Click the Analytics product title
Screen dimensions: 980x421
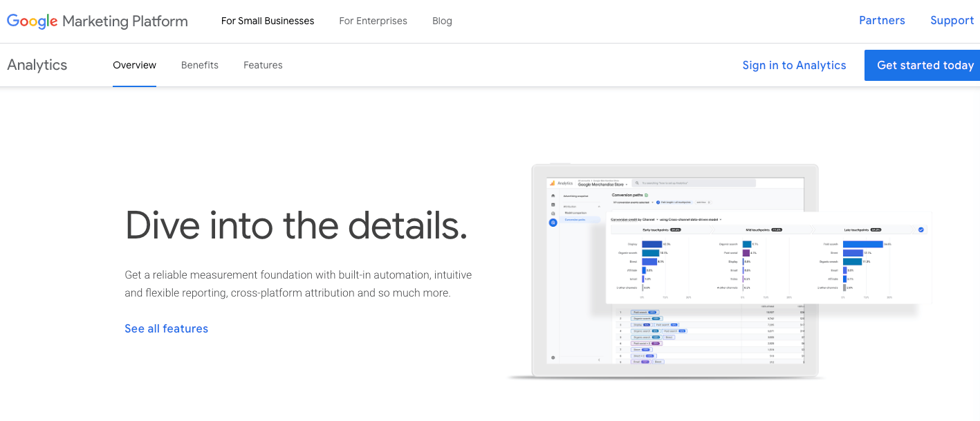[37, 65]
